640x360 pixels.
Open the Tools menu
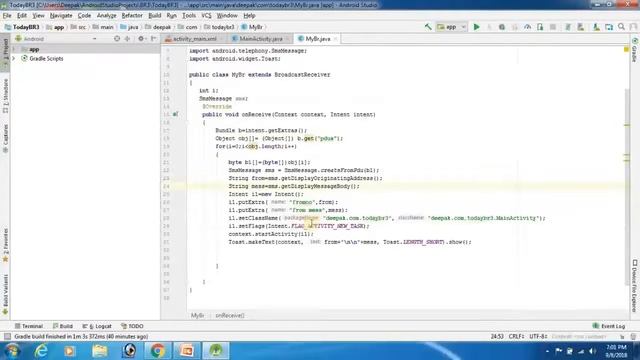189,16
